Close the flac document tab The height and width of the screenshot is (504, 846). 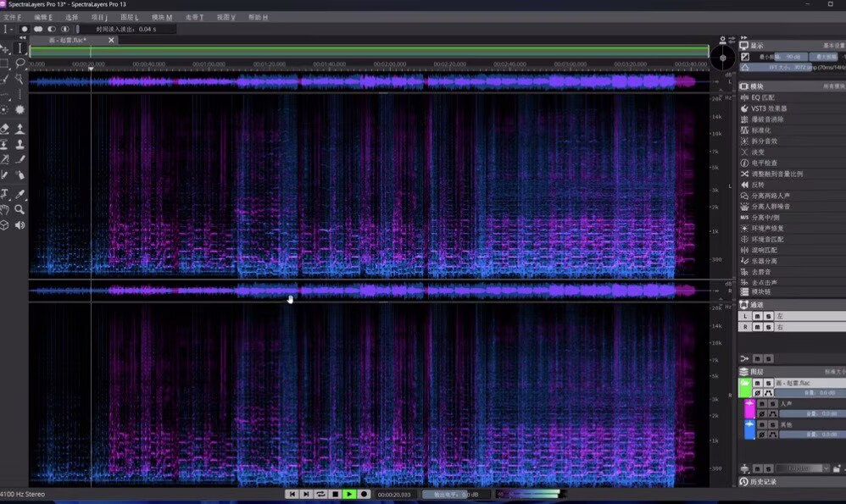tap(111, 40)
